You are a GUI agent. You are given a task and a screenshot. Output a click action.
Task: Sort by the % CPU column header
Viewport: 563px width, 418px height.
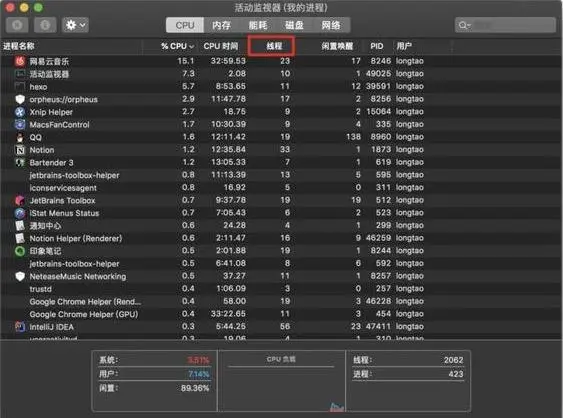(177, 46)
